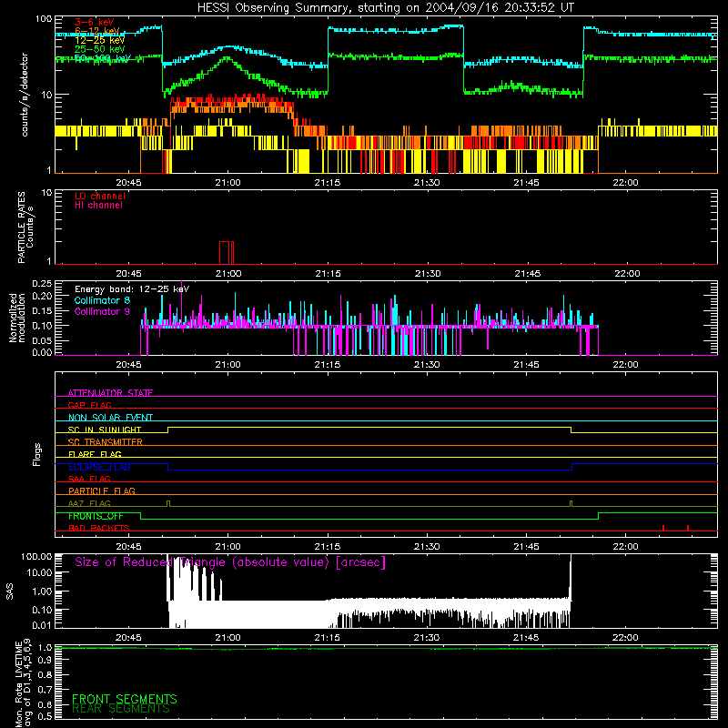Click the AAZ_FLAG label
The width and height of the screenshot is (728, 728).
tap(89, 503)
